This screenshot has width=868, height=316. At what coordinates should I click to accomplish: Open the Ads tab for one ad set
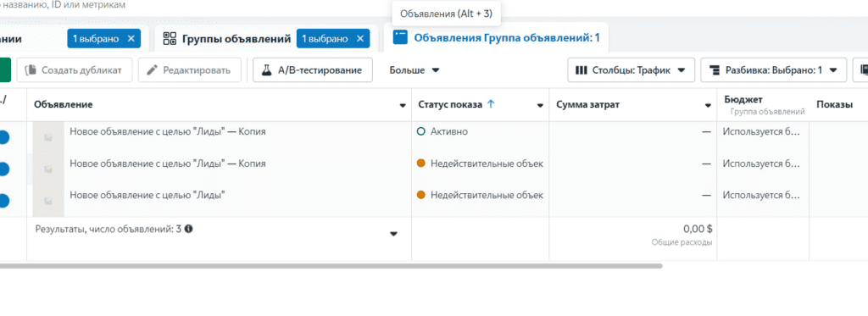(496, 37)
